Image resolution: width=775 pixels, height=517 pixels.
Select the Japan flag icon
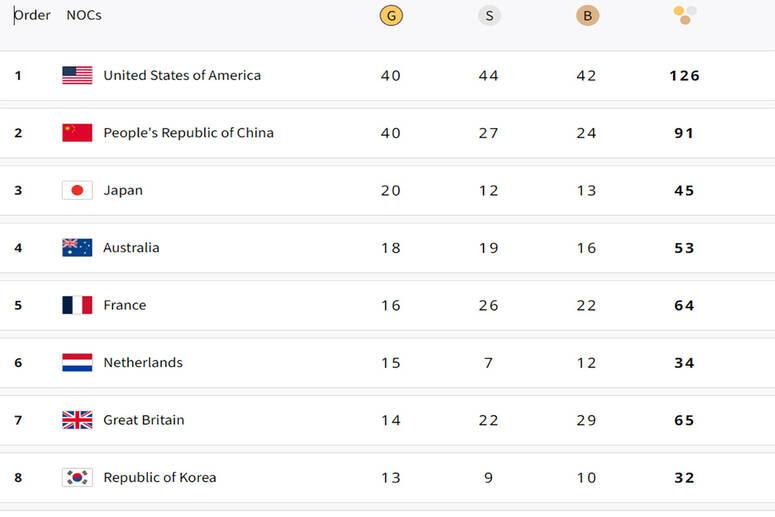click(77, 190)
